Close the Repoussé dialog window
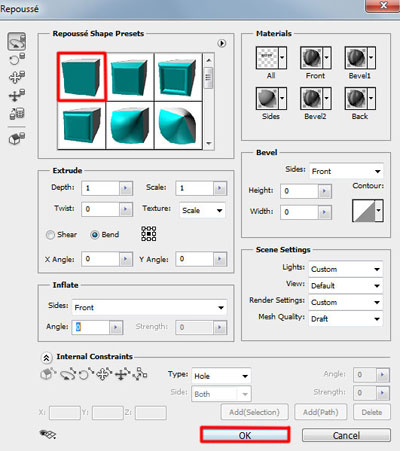Viewport: 400px width, 451px height. (x=383, y=6)
